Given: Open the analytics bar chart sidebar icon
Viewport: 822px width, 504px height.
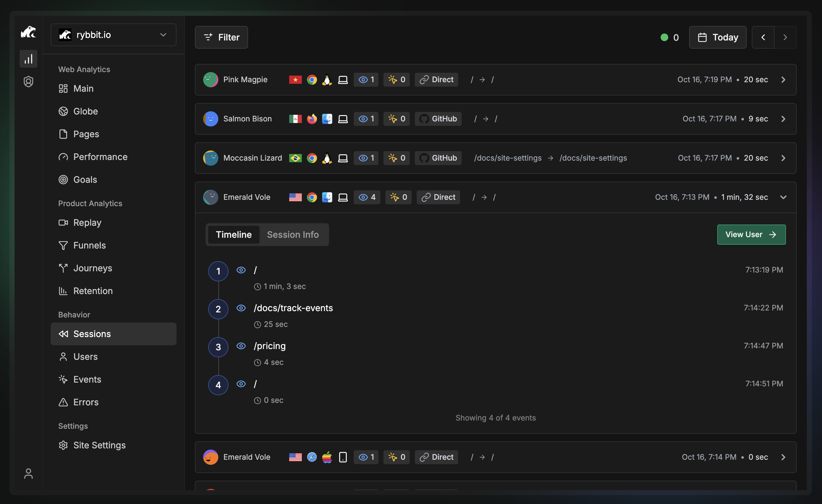Looking at the screenshot, I should coord(28,59).
